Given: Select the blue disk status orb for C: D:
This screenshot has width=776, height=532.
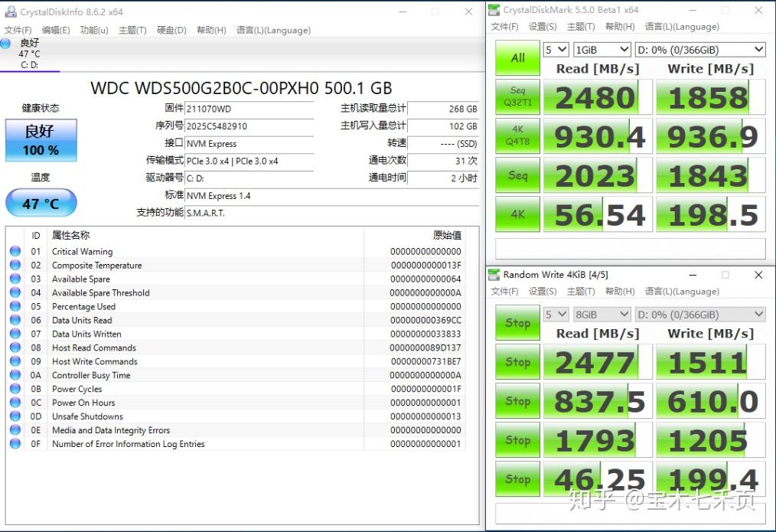Looking at the screenshot, I should [x=6, y=44].
